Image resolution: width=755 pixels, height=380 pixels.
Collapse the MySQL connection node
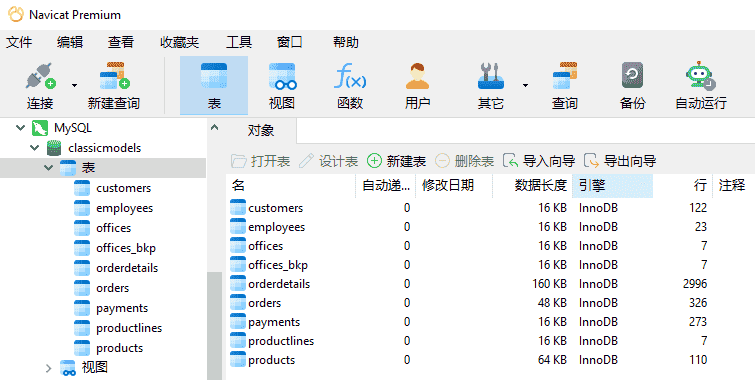[20, 128]
